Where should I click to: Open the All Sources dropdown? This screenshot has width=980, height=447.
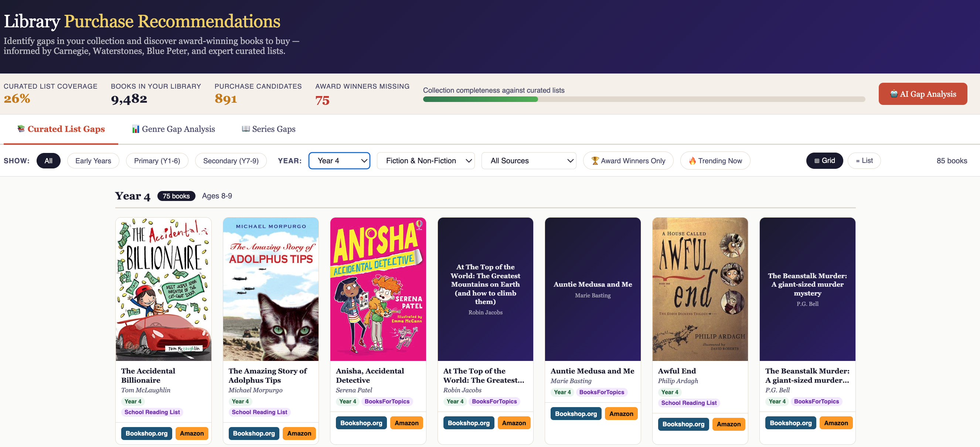tap(529, 161)
